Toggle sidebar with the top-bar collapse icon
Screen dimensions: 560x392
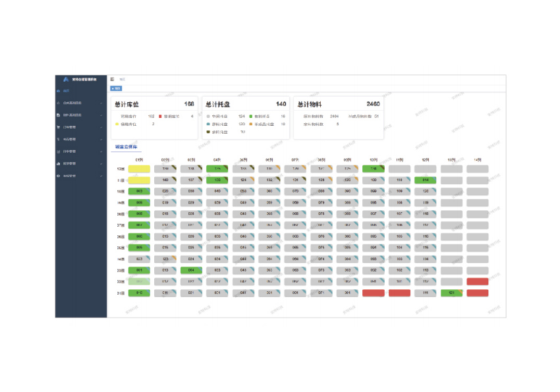pyautogui.click(x=112, y=79)
